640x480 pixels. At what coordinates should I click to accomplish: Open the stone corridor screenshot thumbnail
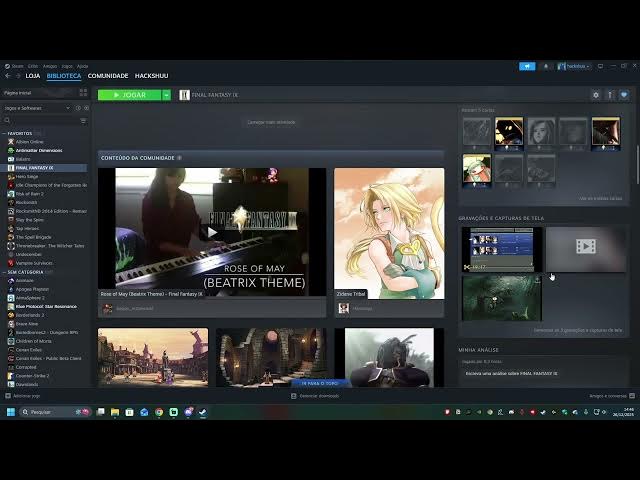[271, 358]
